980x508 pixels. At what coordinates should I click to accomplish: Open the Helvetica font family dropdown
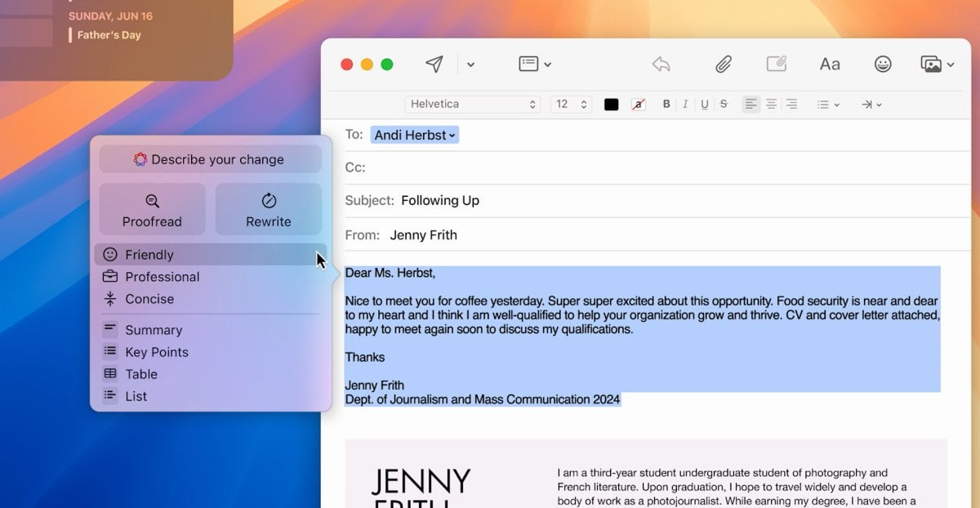473,104
